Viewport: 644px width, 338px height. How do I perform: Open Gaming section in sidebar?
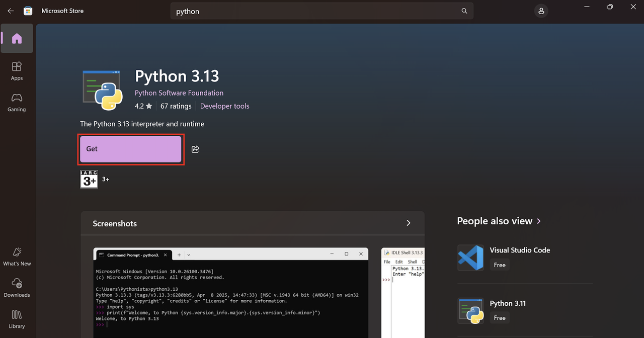(17, 102)
